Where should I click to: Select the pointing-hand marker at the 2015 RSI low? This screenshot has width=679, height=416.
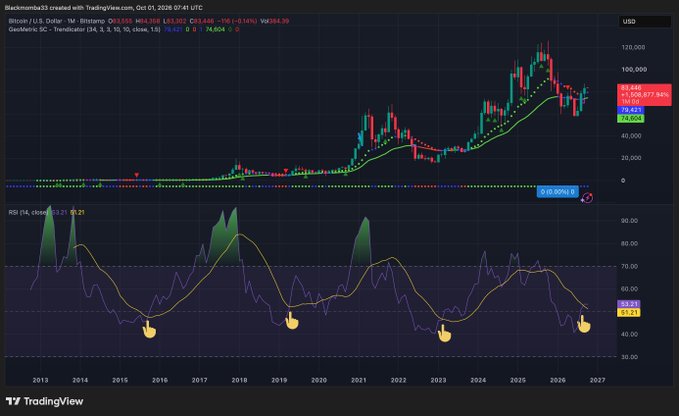pyautogui.click(x=149, y=329)
